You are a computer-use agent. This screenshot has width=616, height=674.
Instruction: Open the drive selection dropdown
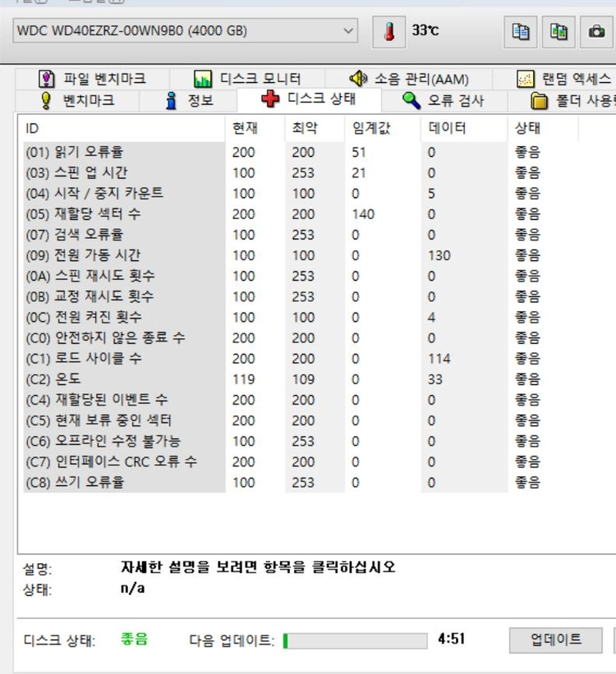(185, 30)
